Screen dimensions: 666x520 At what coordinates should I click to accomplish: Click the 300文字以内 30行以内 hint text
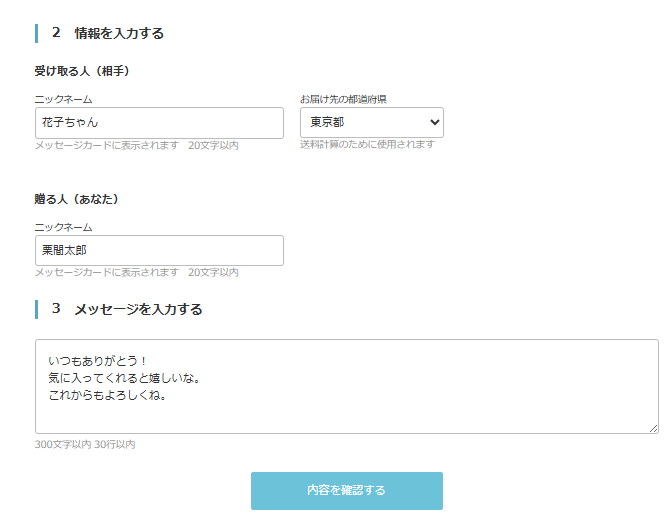coord(85,444)
